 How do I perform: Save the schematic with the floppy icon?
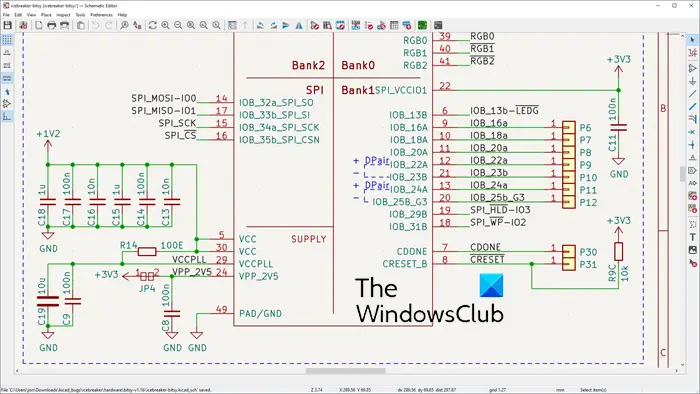pyautogui.click(x=7, y=25)
